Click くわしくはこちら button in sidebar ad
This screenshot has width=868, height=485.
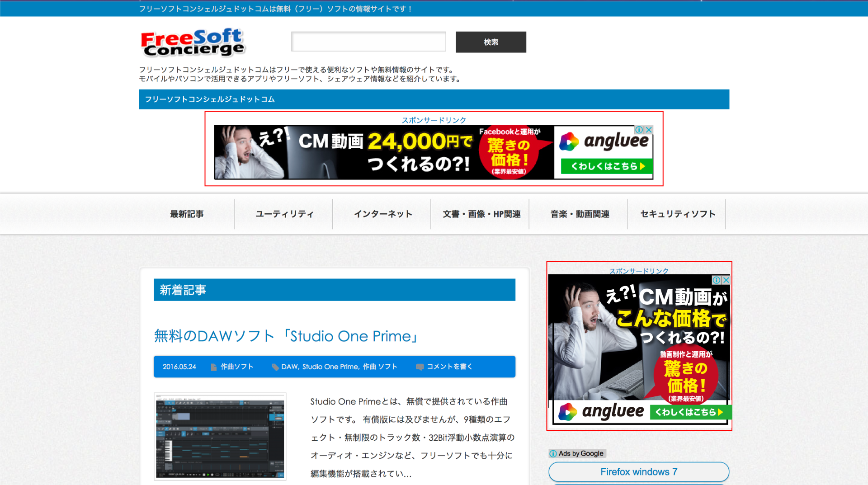click(690, 412)
